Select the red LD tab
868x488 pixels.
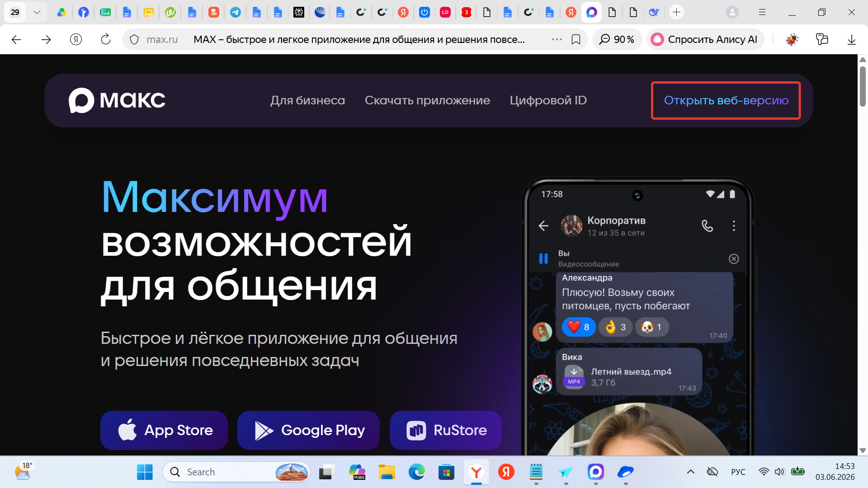[x=445, y=12]
